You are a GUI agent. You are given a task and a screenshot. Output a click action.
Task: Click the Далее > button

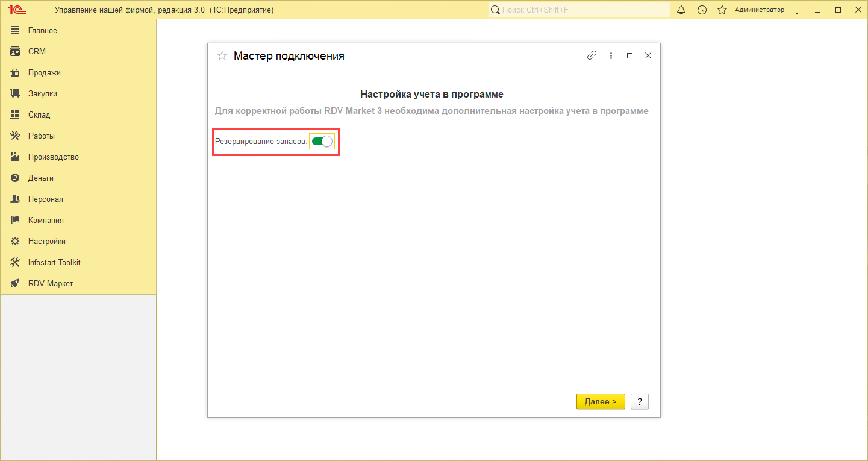601,401
